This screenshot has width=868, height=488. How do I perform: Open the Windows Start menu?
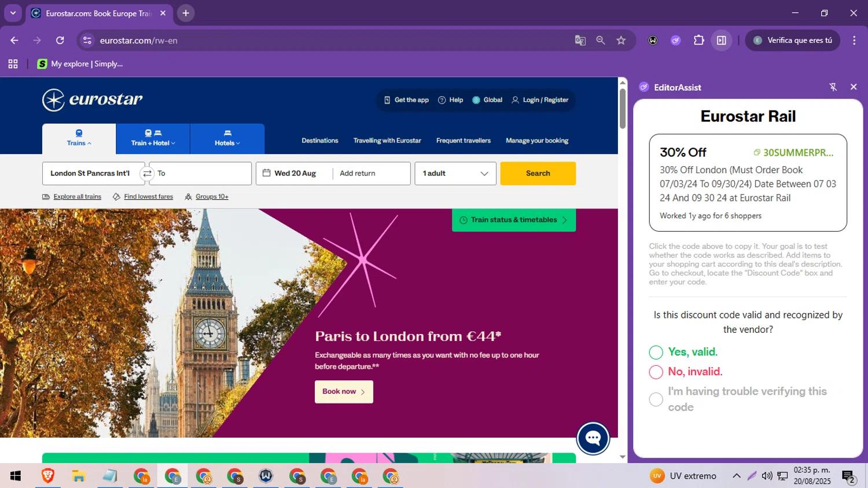pos(16,476)
